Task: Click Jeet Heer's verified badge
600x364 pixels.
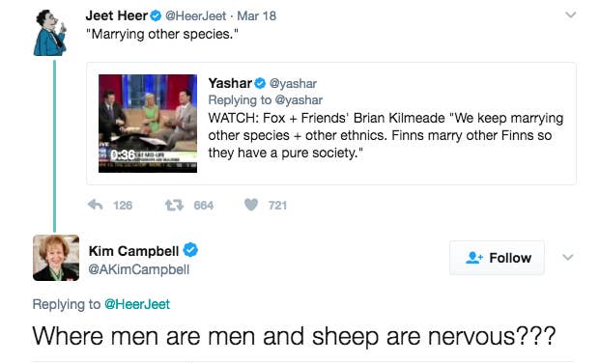Action: (156, 15)
